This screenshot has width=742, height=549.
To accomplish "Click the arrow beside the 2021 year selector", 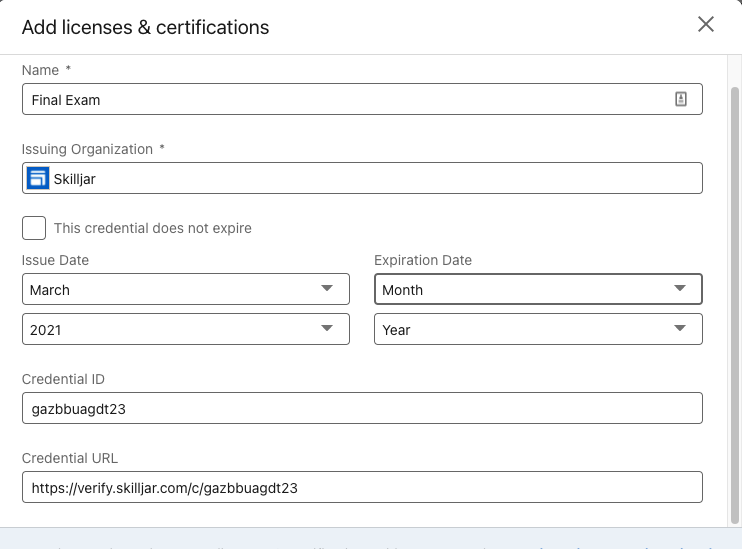I will 327,329.
